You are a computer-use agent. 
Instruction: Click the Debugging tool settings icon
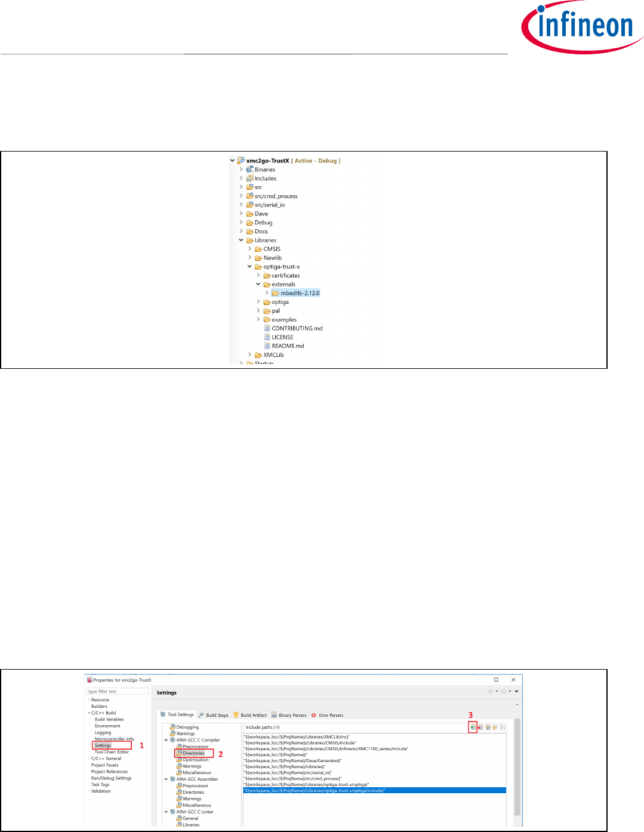click(x=173, y=727)
